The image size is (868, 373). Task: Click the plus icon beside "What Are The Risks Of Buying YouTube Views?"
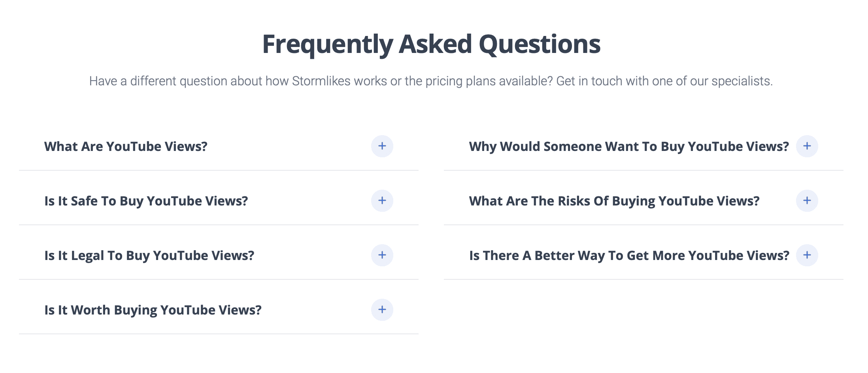click(807, 201)
